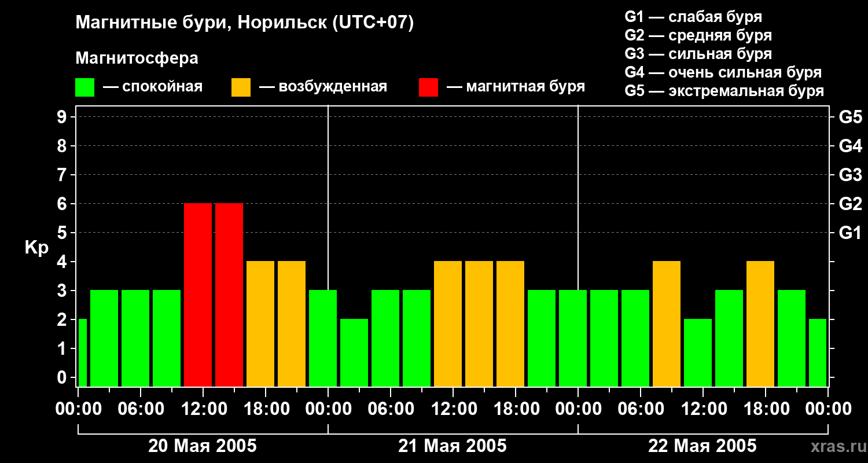Click the G4 label on right axis

point(850,146)
